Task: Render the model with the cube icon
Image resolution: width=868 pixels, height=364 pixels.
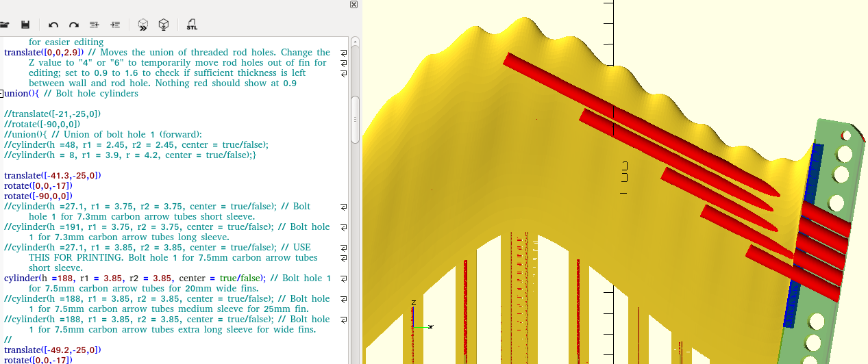Action: click(164, 25)
